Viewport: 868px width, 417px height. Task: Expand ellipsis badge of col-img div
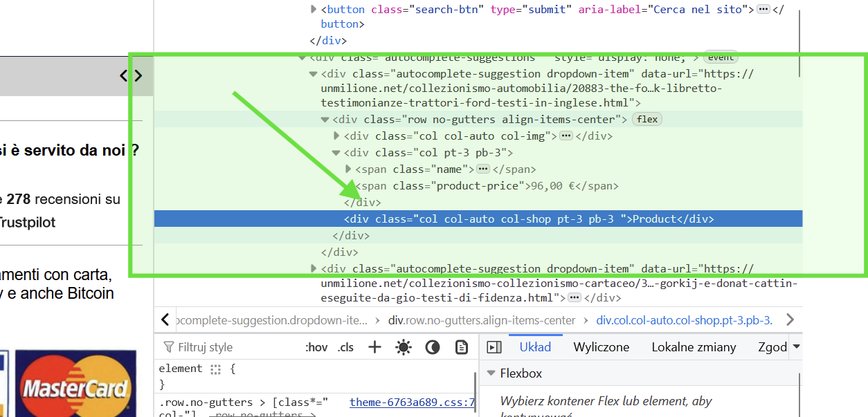click(x=566, y=136)
